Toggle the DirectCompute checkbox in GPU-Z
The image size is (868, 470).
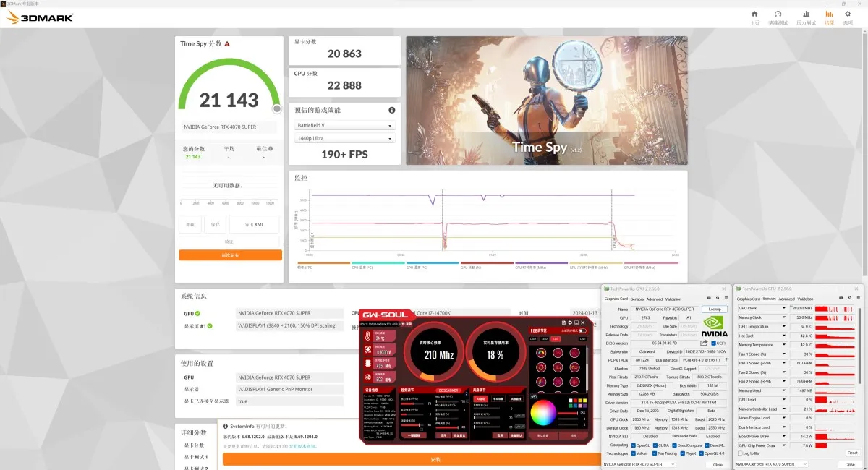click(674, 445)
